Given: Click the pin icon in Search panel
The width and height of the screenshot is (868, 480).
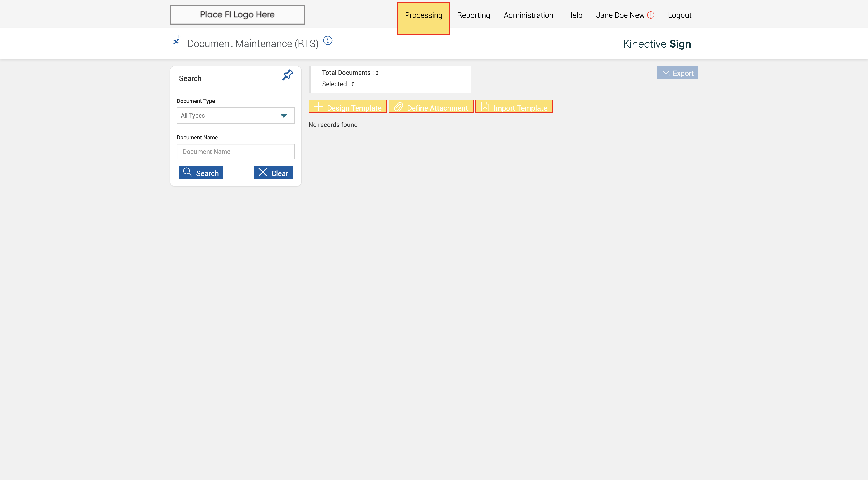Looking at the screenshot, I should pos(288,75).
